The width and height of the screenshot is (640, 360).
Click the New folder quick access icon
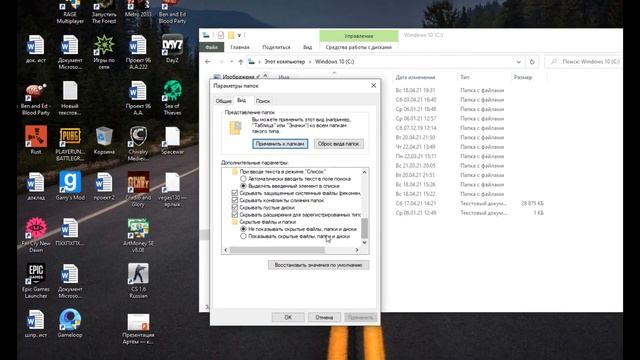point(231,35)
